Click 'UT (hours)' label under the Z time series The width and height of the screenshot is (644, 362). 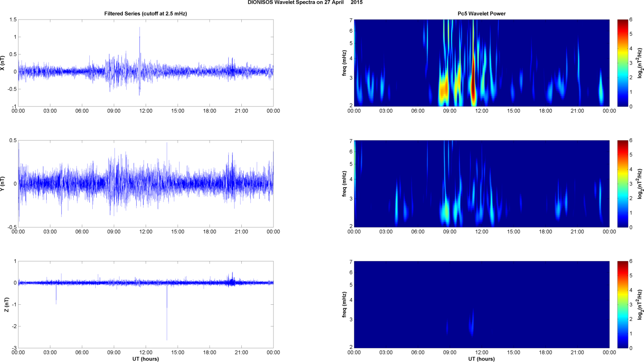click(146, 359)
